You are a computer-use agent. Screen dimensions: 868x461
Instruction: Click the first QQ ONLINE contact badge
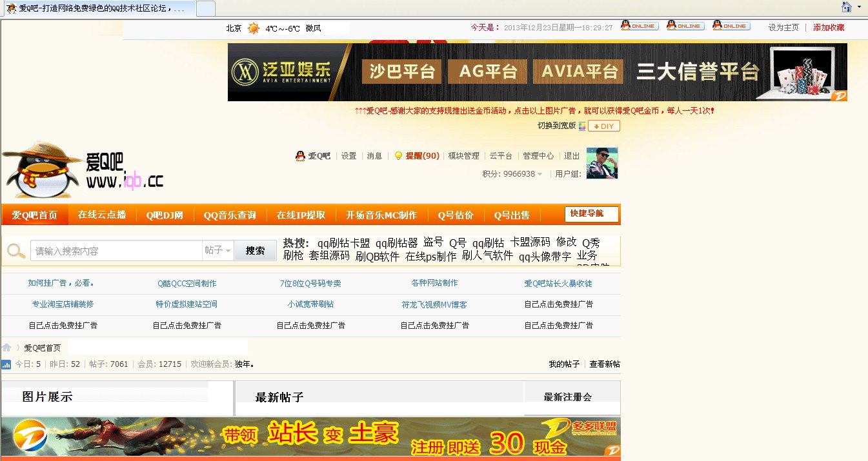[640, 26]
